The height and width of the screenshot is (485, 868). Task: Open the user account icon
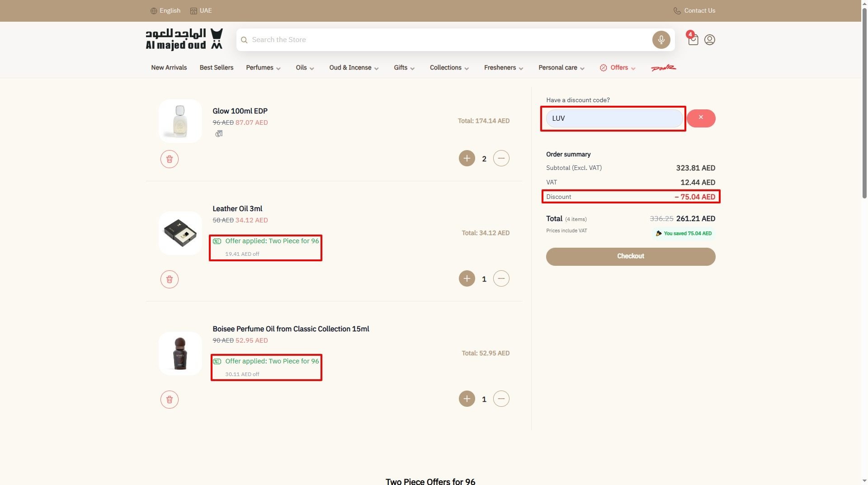pos(710,40)
